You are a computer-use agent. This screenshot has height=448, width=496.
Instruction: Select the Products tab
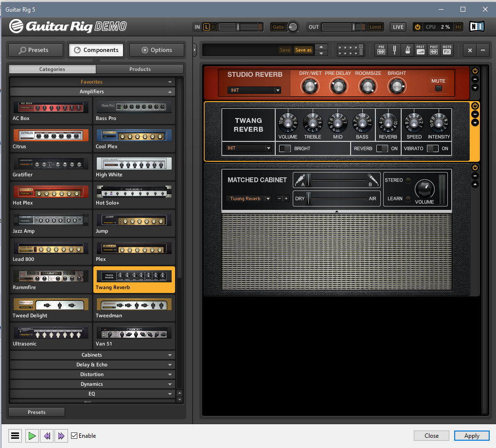pyautogui.click(x=140, y=69)
